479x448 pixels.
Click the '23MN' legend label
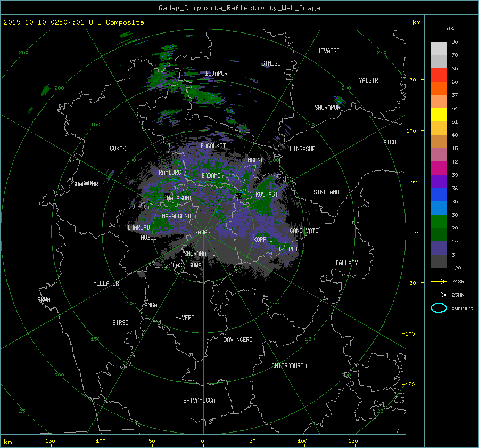(x=458, y=295)
